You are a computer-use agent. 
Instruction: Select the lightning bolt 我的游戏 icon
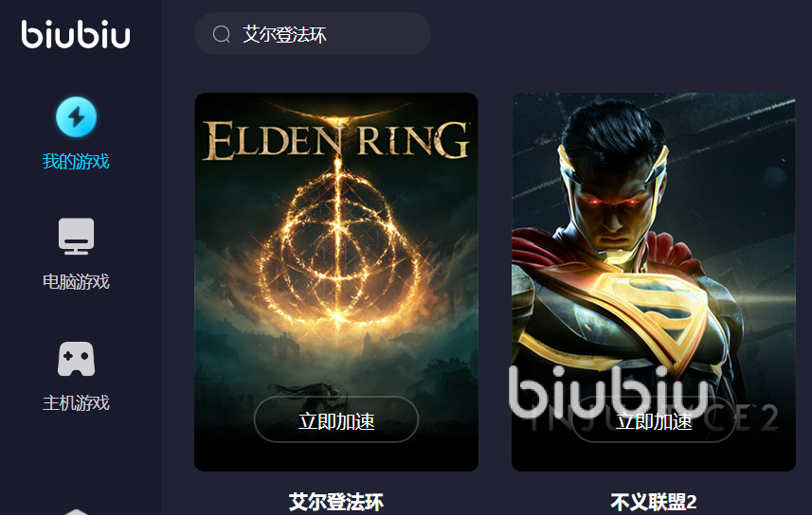click(76, 117)
